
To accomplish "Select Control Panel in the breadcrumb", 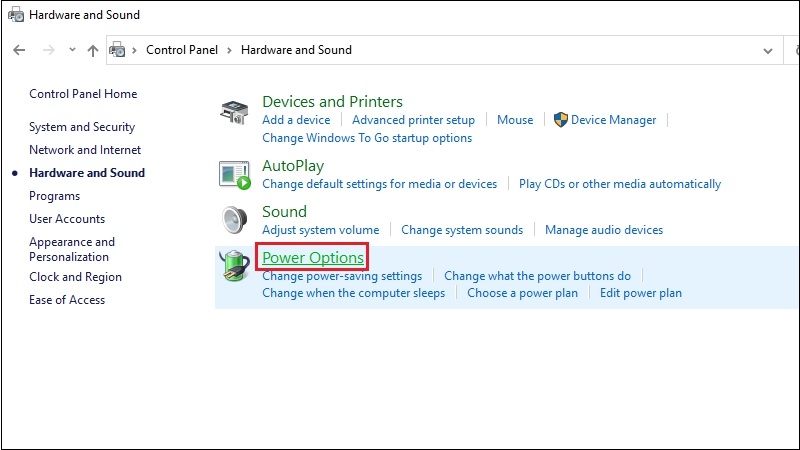I will 182,50.
